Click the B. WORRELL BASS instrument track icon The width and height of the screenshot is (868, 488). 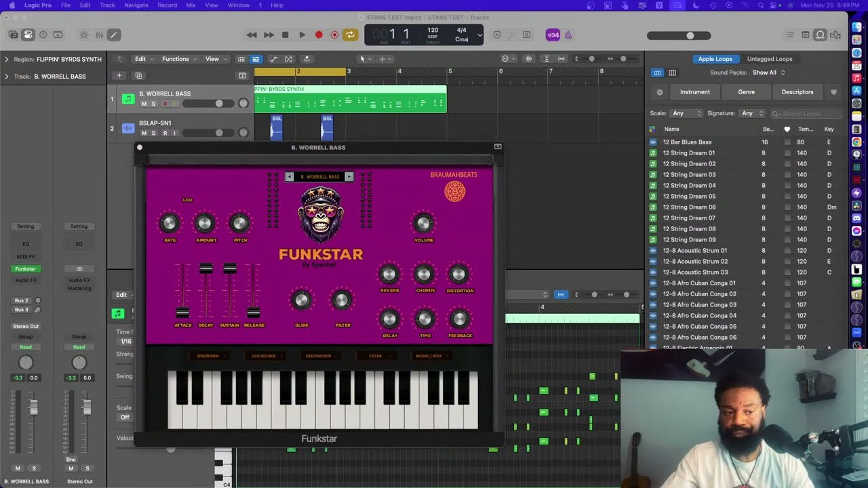tap(128, 99)
